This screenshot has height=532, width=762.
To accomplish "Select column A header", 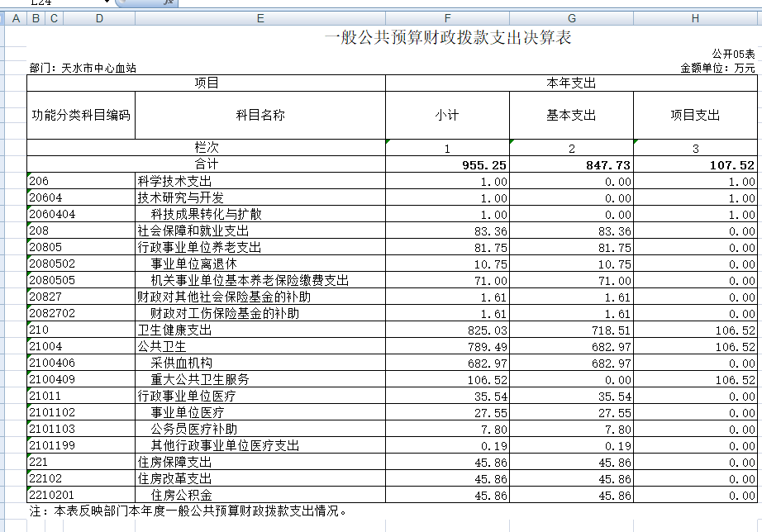I will tap(16, 18).
